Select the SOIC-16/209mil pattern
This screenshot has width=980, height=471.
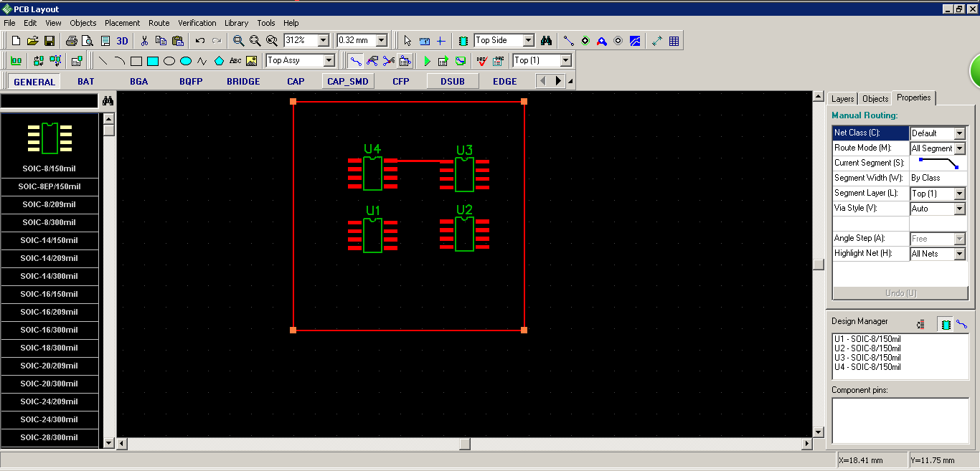pyautogui.click(x=49, y=312)
